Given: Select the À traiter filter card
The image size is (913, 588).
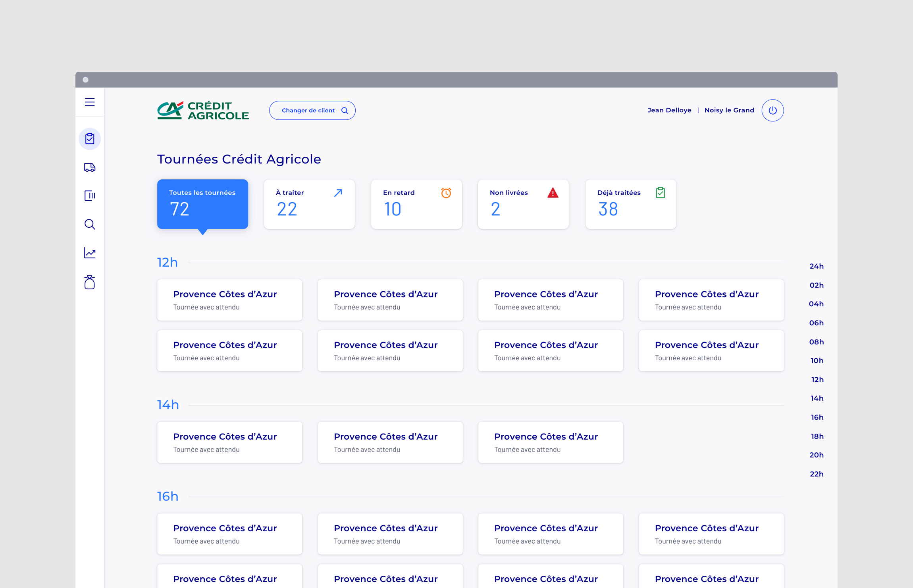Looking at the screenshot, I should pyautogui.click(x=309, y=204).
